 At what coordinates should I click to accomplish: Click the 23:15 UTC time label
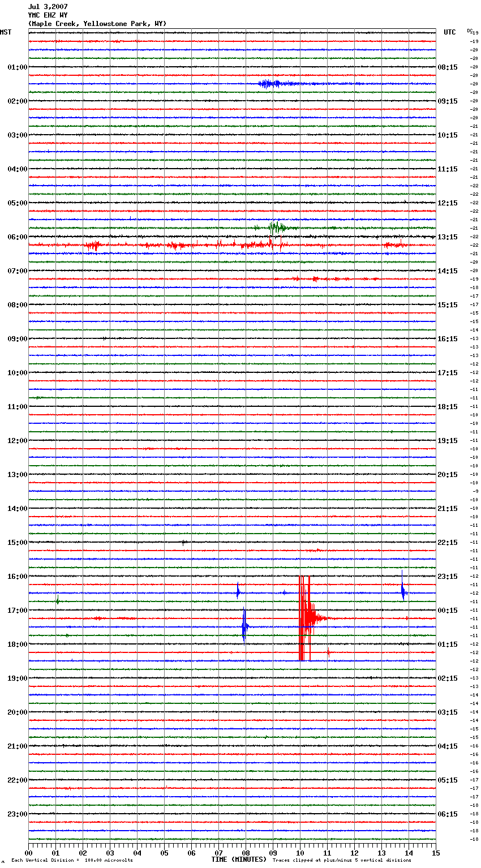pyautogui.click(x=448, y=577)
